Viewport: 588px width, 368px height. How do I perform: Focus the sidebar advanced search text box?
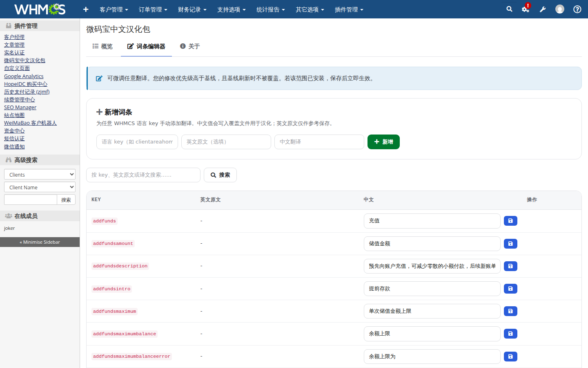31,200
